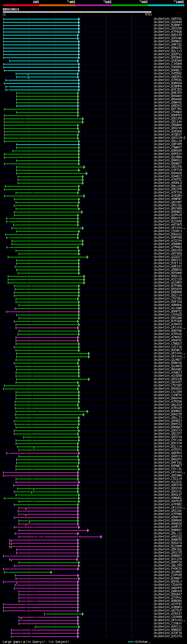Select alignment label UniRef100_A9NUR2

click(168, 498)
